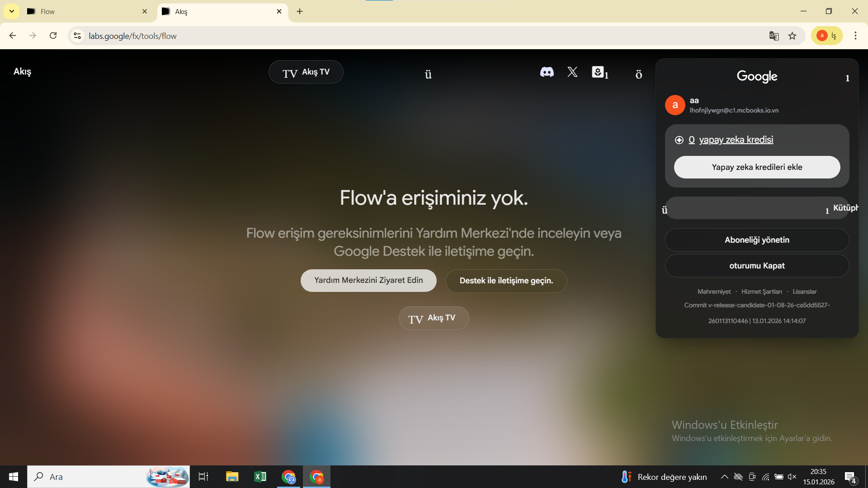This screenshot has height=488, width=868.
Task: Close the Flow browser tab
Action: (x=145, y=12)
